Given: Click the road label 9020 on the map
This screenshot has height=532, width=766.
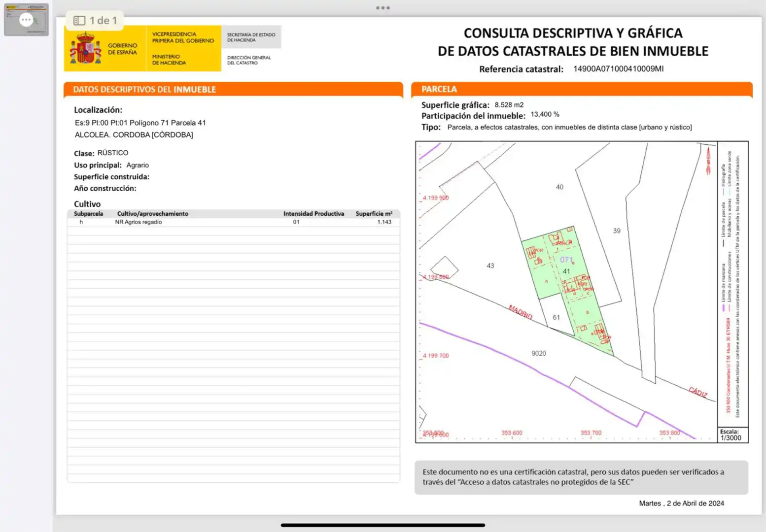Looking at the screenshot, I should [x=539, y=353].
